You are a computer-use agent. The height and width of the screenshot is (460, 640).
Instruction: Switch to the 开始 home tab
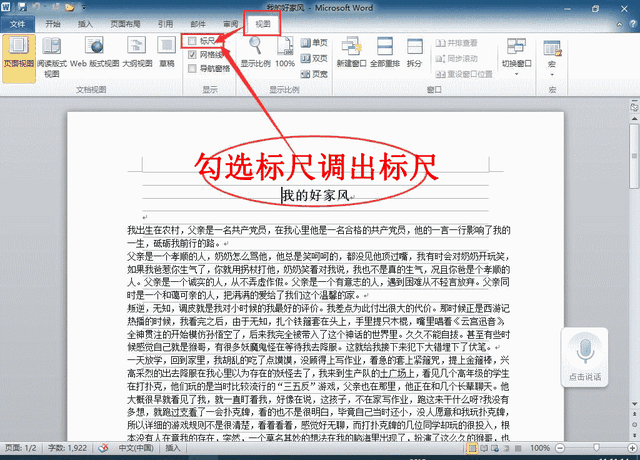click(53, 24)
